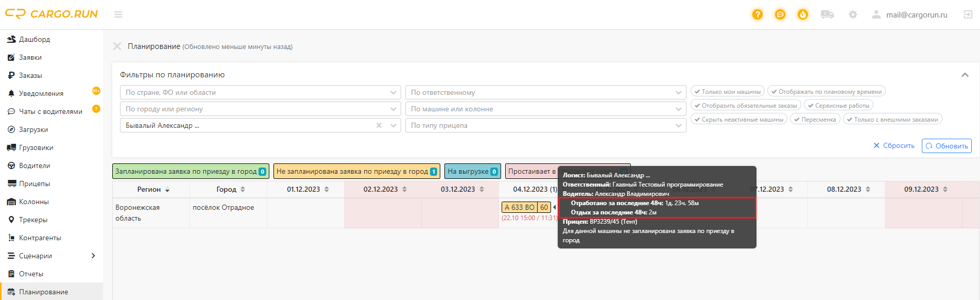Open settings gear icon in header
This screenshot has width=980, height=300.
[x=853, y=14]
